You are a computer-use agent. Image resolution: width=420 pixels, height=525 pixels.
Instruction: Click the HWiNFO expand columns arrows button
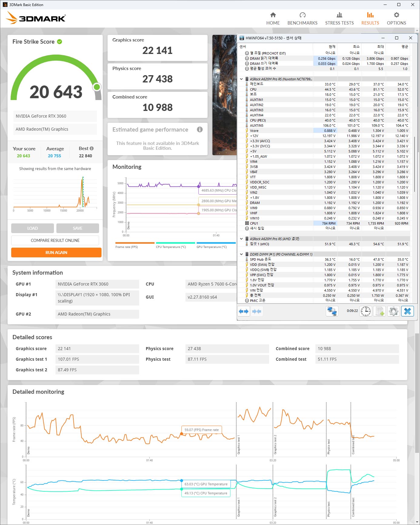click(x=244, y=311)
